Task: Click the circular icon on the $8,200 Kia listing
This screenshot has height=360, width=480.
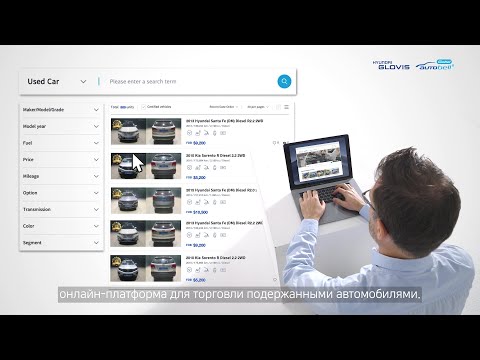Action: pos(189,168)
